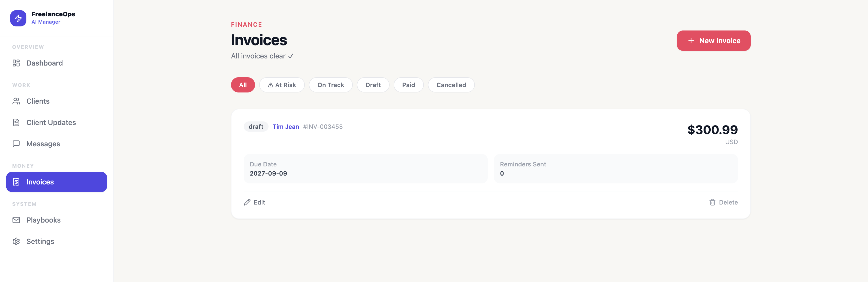Open Client Updates via the document icon
This screenshot has height=282, width=868.
pyautogui.click(x=16, y=122)
